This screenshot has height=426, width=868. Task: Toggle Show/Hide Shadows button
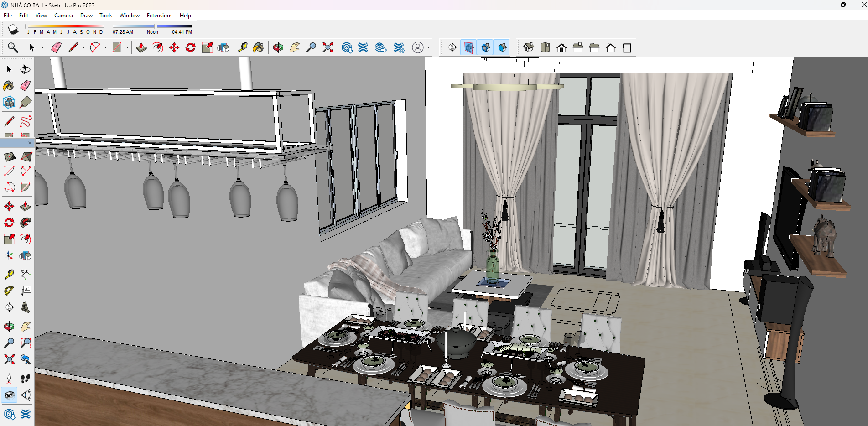click(x=13, y=29)
